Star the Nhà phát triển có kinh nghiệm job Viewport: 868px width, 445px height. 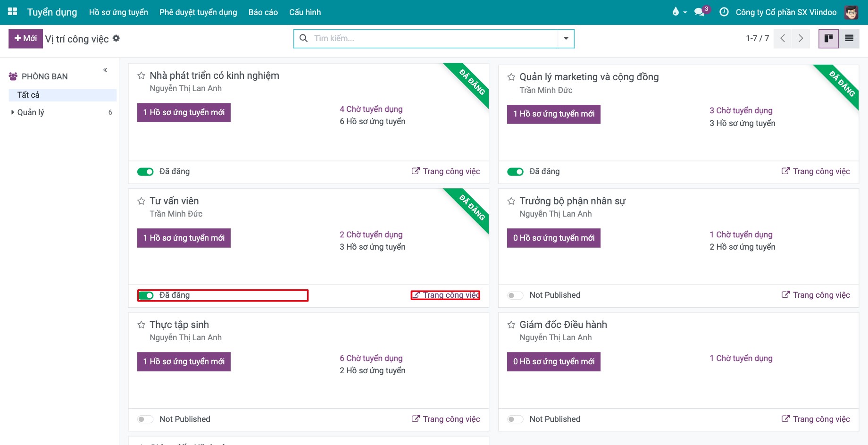(141, 76)
